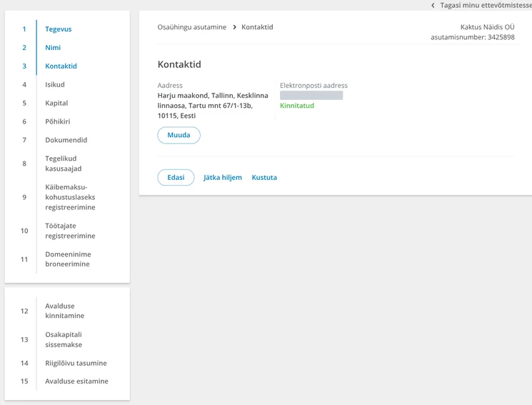This screenshot has width=532, height=405.
Task: Go to the Dokumendid step
Action: 66,140
